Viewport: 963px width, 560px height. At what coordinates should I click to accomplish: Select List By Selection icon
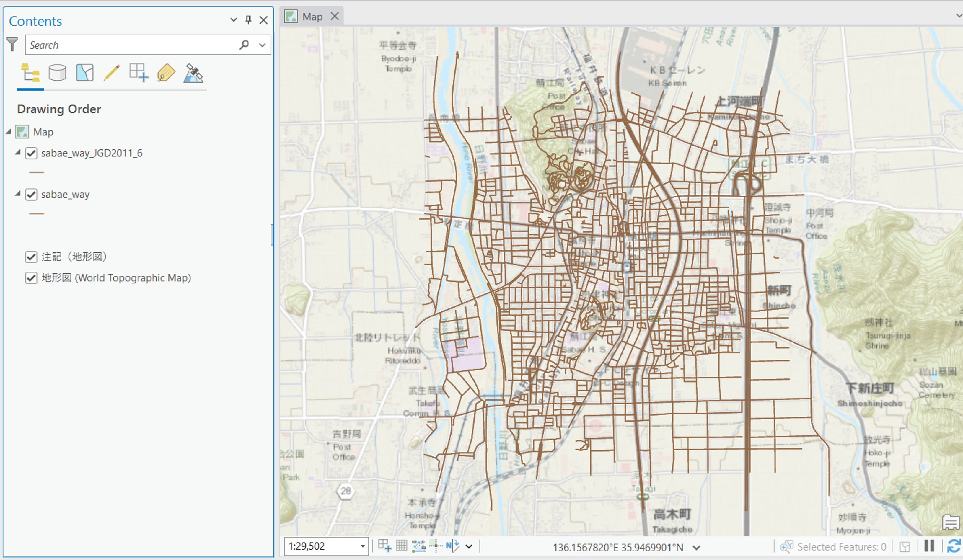84,73
